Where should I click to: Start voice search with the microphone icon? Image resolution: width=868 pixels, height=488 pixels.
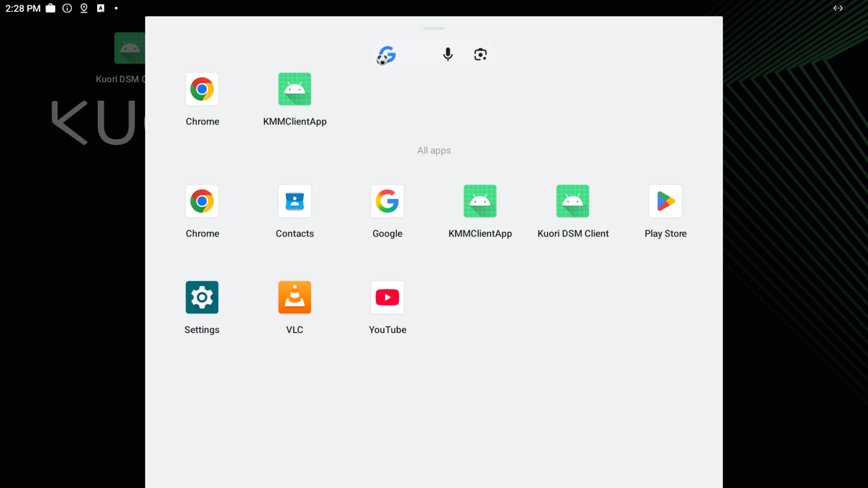pyautogui.click(x=448, y=54)
